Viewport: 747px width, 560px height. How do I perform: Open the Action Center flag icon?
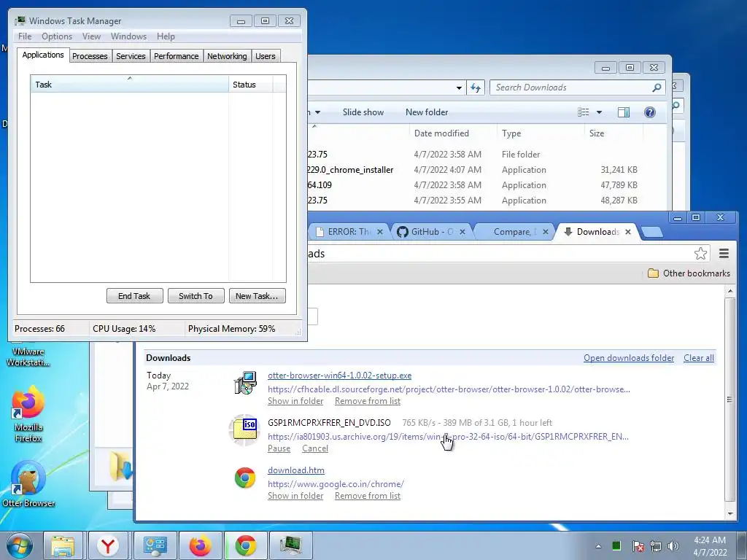638,546
